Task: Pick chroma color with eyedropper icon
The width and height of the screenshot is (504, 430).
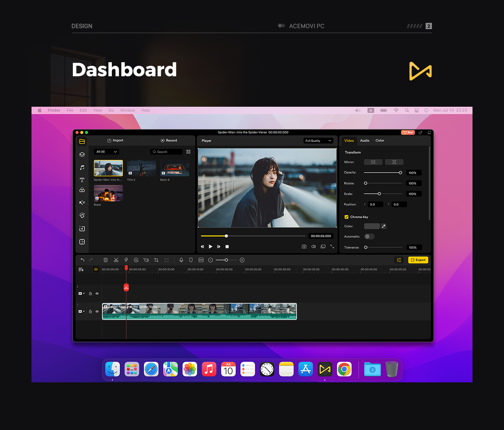Action: click(x=384, y=226)
